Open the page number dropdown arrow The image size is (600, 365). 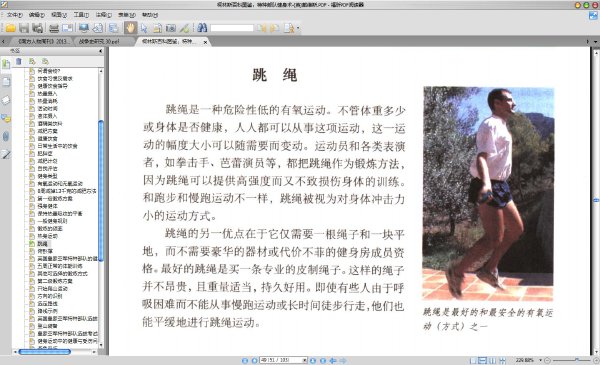[x=305, y=360]
